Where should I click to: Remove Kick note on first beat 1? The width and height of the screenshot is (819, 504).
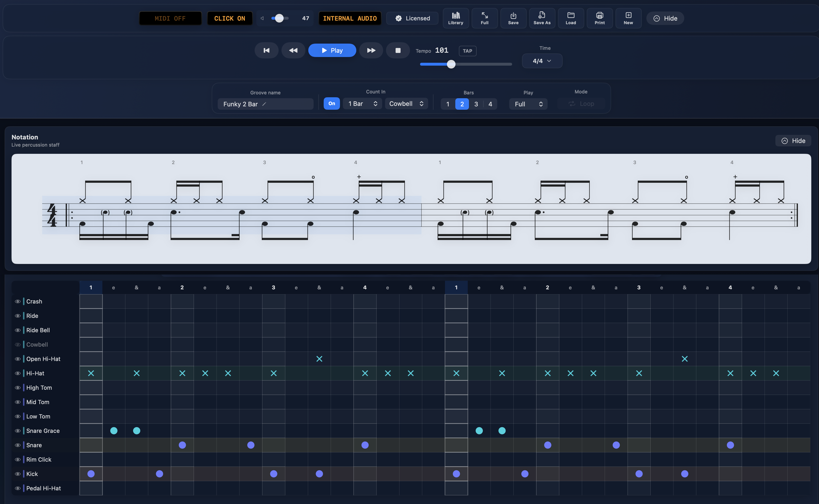[x=91, y=474]
